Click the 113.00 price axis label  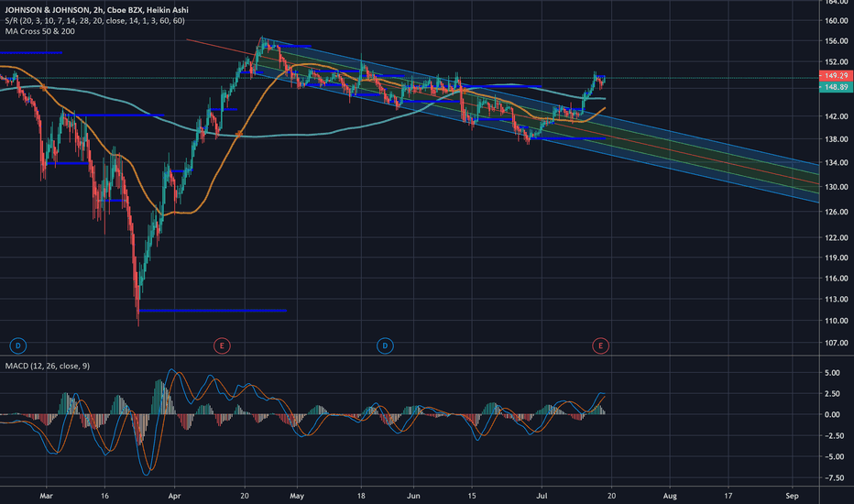tap(836, 299)
